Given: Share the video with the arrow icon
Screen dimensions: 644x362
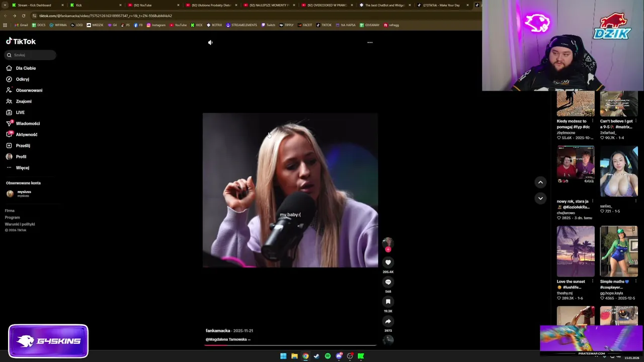Looking at the screenshot, I should [x=388, y=321].
